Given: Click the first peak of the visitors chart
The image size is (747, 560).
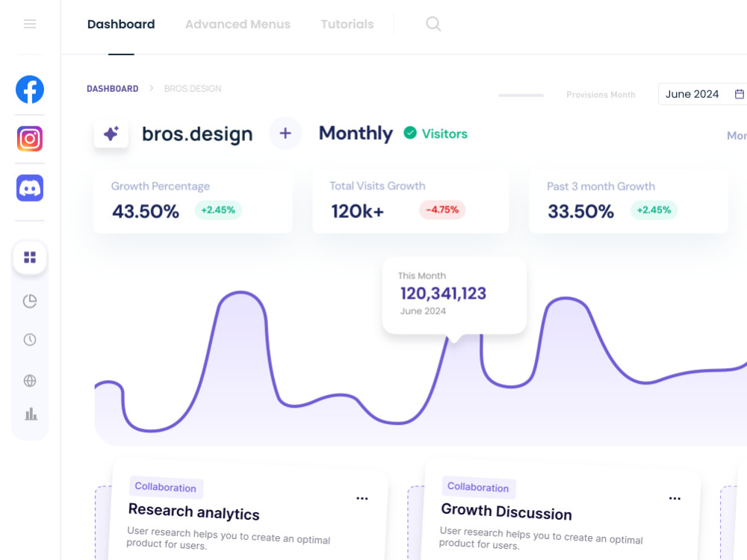Looking at the screenshot, I should coord(241,293).
